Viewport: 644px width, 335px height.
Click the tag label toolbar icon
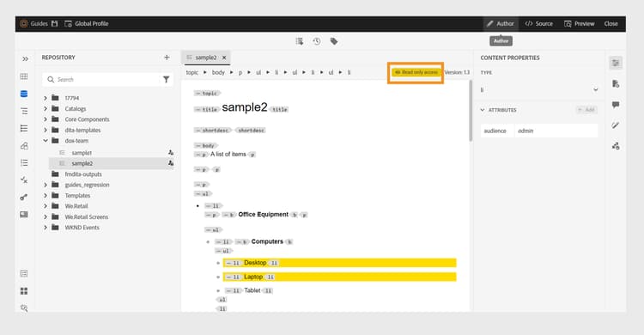334,41
